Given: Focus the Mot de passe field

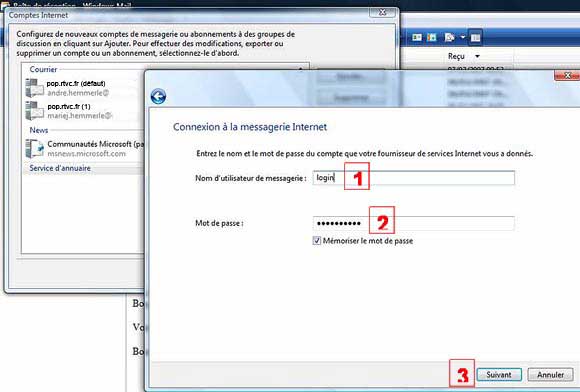Looking at the screenshot, I should click(414, 223).
